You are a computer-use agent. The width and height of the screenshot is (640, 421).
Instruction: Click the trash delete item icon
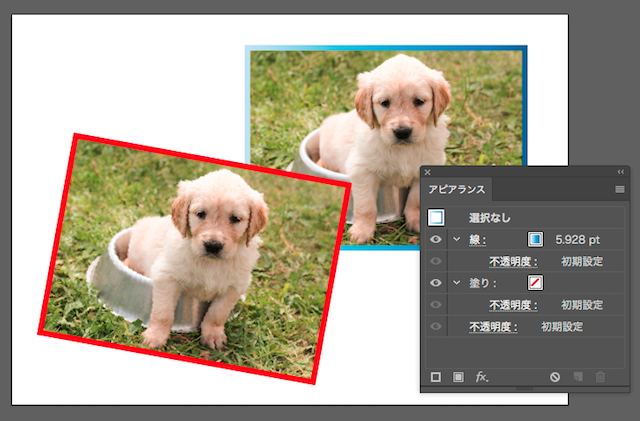point(600,376)
